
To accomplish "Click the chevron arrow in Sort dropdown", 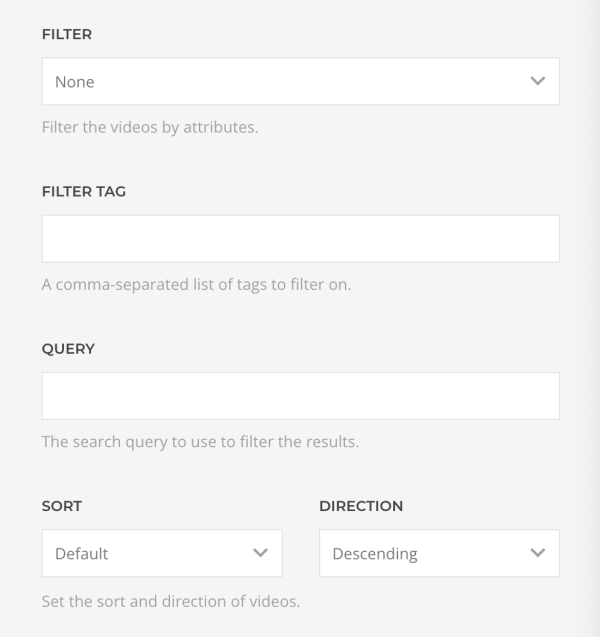I will click(260, 552).
